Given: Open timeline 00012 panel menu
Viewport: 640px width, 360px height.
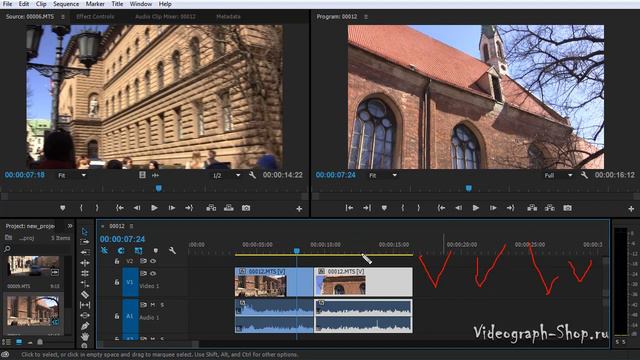Looking at the screenshot, I should (131, 226).
